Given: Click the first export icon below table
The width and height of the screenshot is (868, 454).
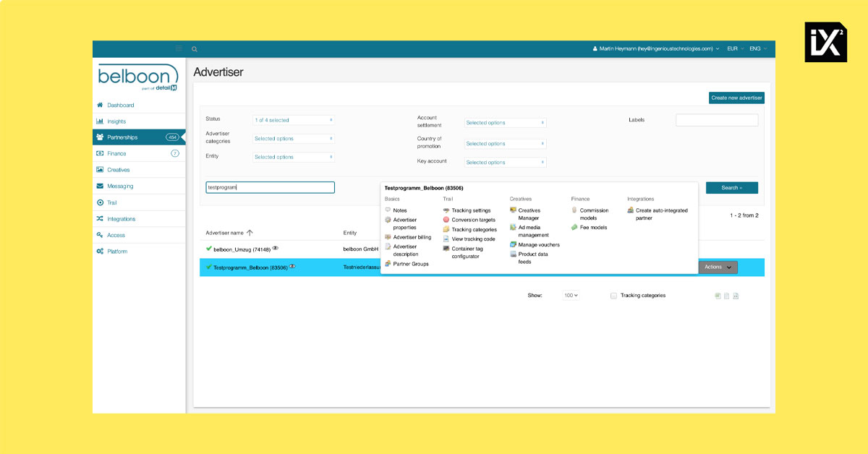Looking at the screenshot, I should [x=718, y=296].
